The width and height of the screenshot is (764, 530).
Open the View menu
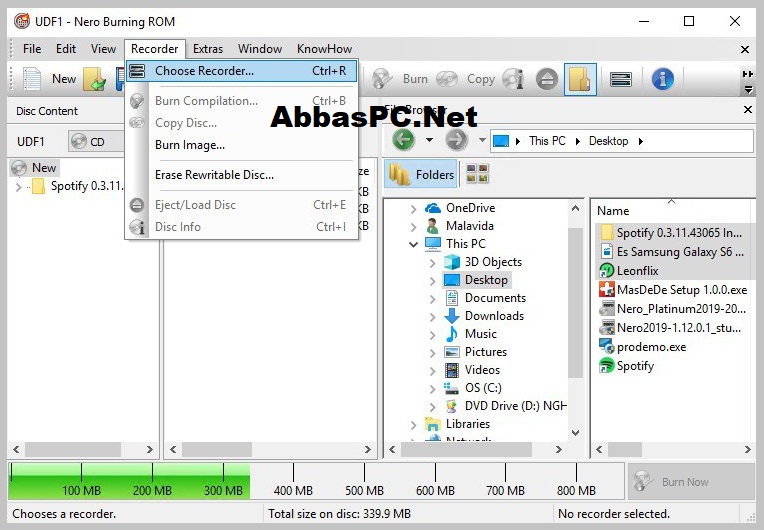103,49
